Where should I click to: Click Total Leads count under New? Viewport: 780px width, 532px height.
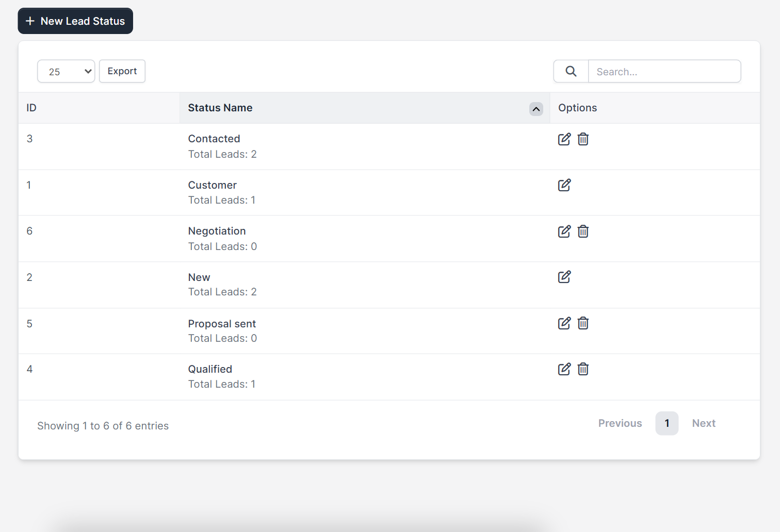[222, 292]
